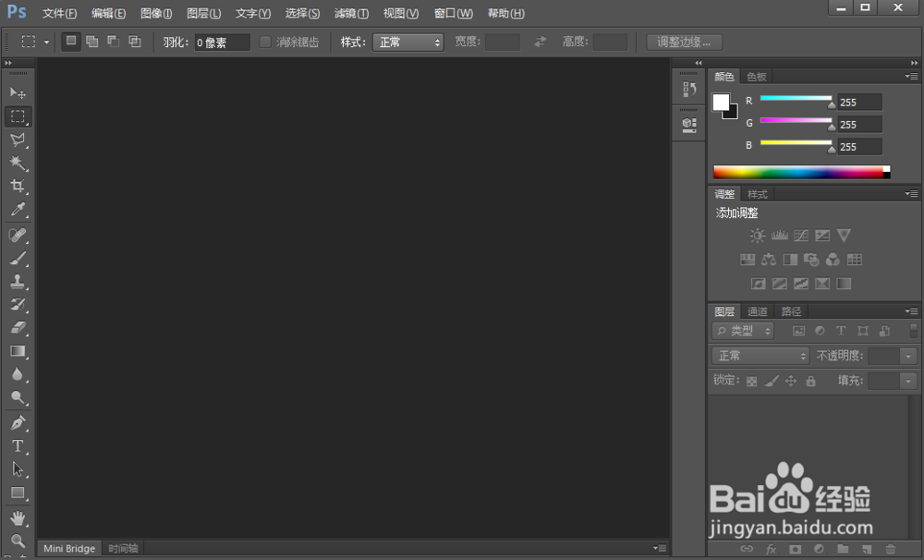Open the 图像(I) menu
Image resolution: width=924 pixels, height=560 pixels.
156,13
